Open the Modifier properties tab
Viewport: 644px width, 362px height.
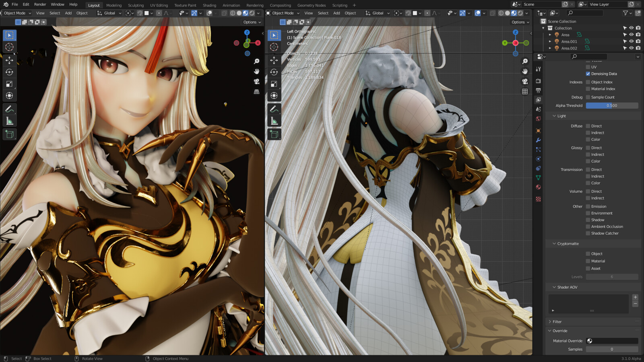click(x=538, y=140)
